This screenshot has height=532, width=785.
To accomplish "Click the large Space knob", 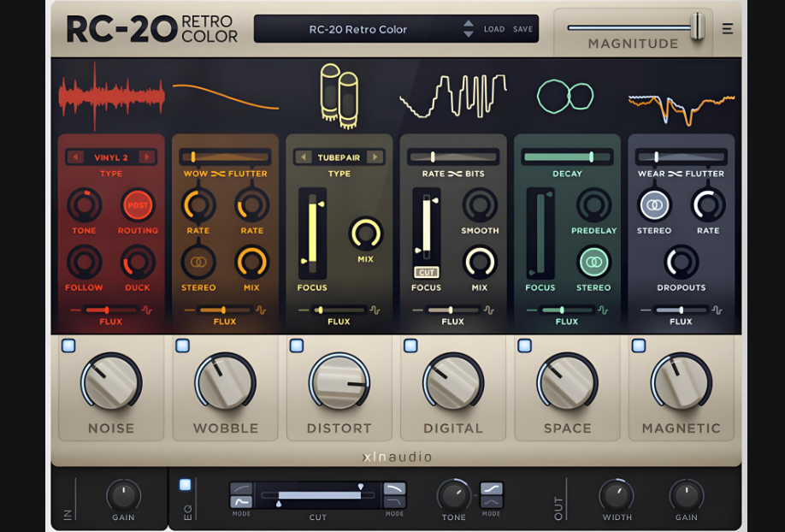I will pyautogui.click(x=568, y=381).
